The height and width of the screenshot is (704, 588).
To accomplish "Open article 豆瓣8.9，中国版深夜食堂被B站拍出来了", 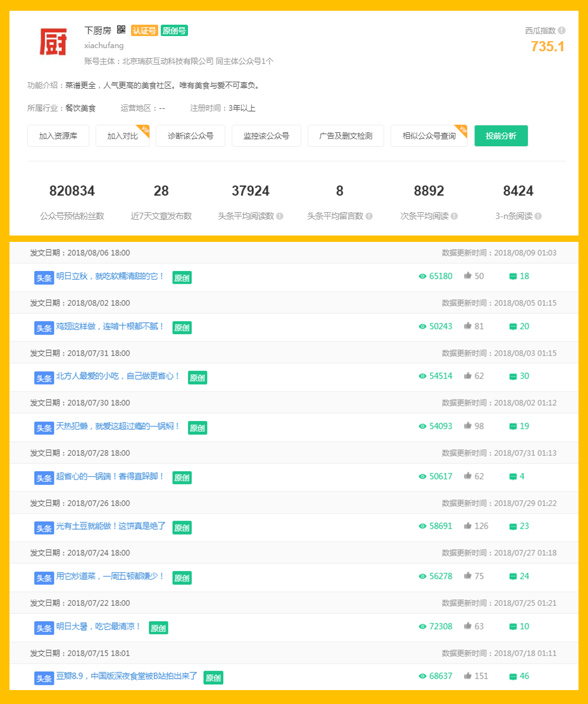I will [x=127, y=676].
